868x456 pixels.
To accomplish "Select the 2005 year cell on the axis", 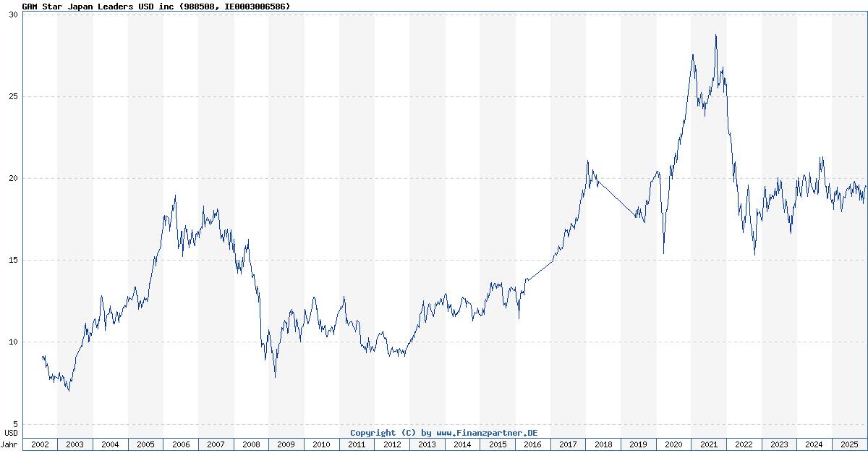I will pyautogui.click(x=145, y=444).
